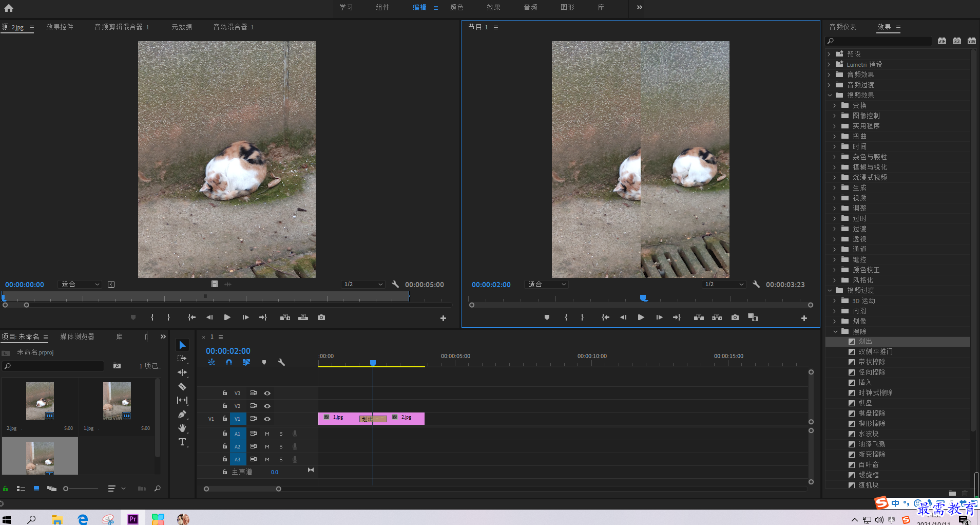
Task: Open 效果控件 panel tab
Action: click(x=60, y=27)
